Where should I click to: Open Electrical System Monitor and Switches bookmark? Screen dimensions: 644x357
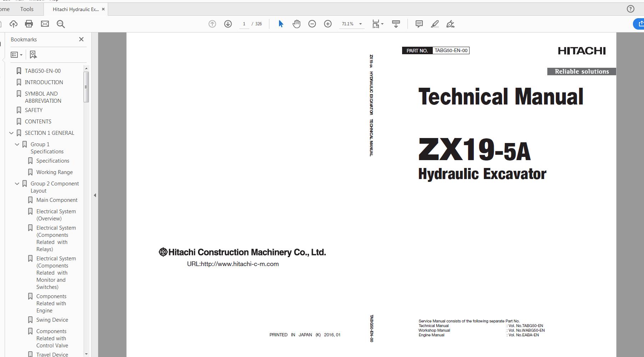pos(56,272)
